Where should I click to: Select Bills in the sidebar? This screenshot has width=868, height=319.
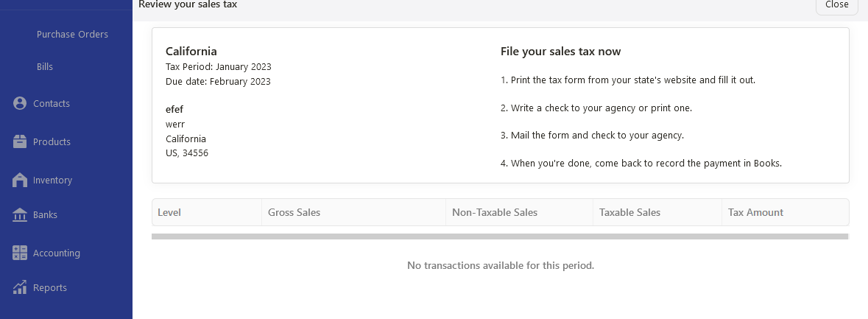point(45,66)
